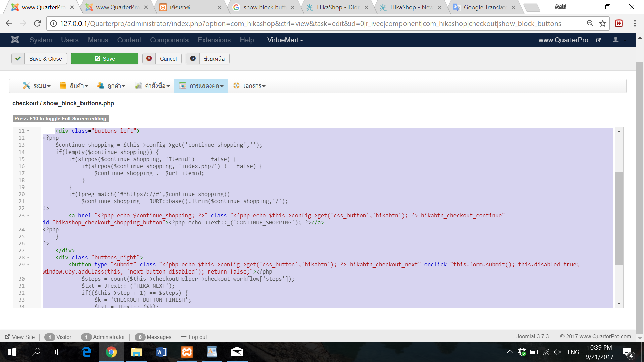Click the red extension icon in browser toolbar
This screenshot has height=362, width=644.
tap(619, 23)
